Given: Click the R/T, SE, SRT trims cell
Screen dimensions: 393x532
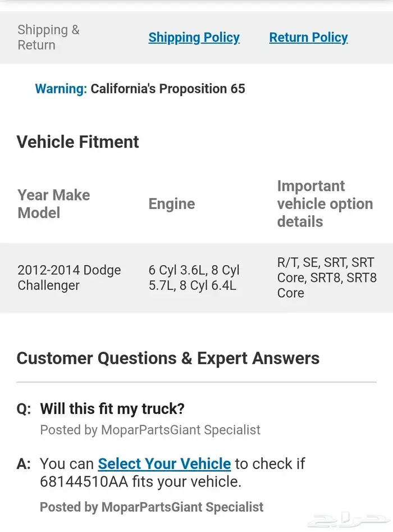Looking at the screenshot, I should tap(327, 278).
